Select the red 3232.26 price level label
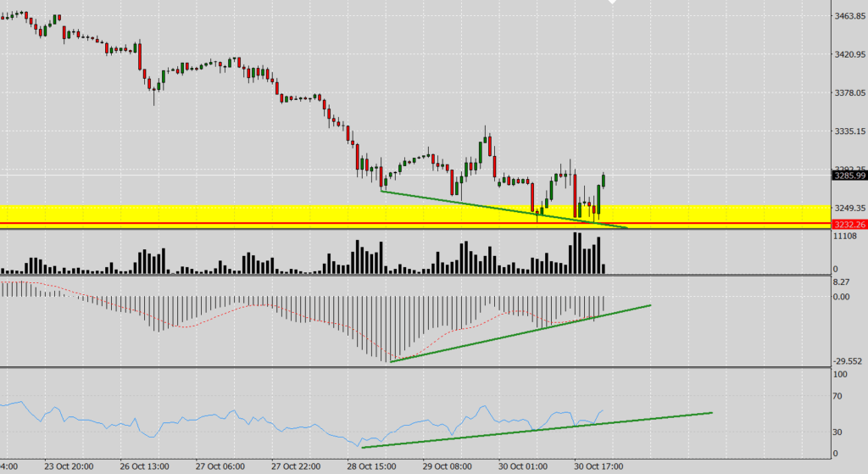 pyautogui.click(x=849, y=225)
